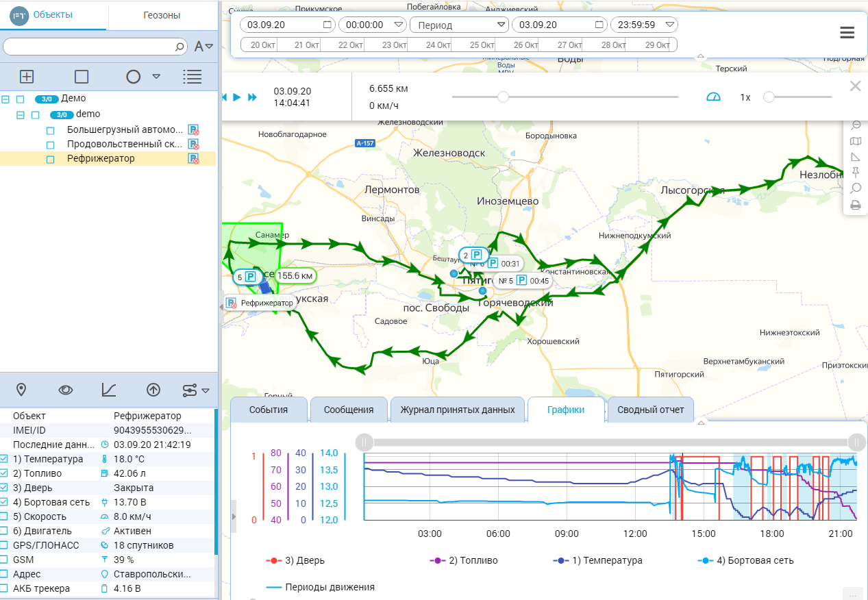The width and height of the screenshot is (868, 600).
Task: Open the Сводный отчет tab
Action: 651,410
